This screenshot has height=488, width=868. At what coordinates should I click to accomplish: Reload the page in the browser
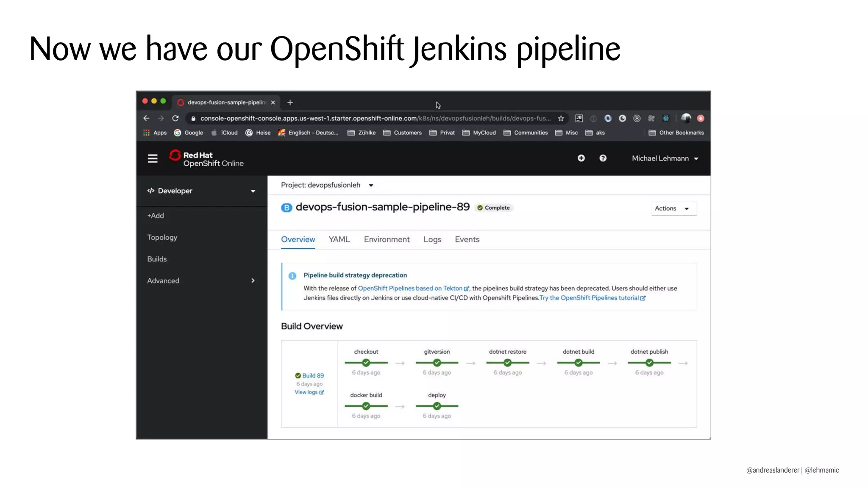click(175, 119)
